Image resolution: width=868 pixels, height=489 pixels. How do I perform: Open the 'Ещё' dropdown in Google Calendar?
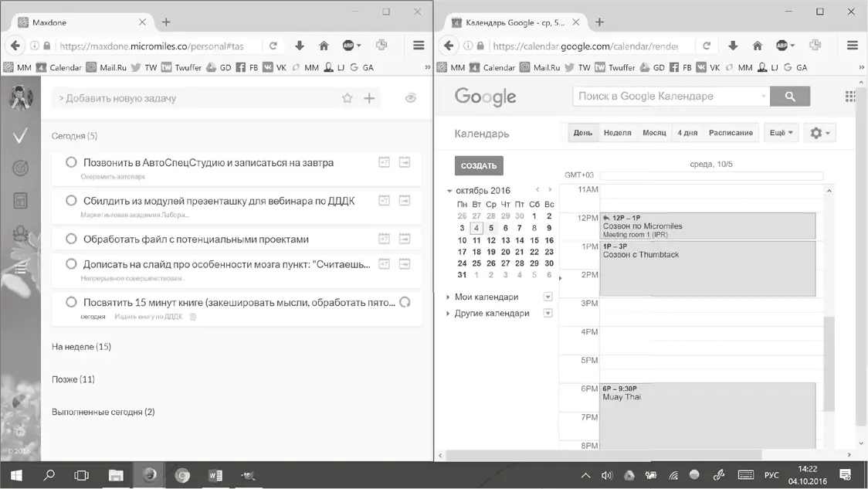[781, 133]
